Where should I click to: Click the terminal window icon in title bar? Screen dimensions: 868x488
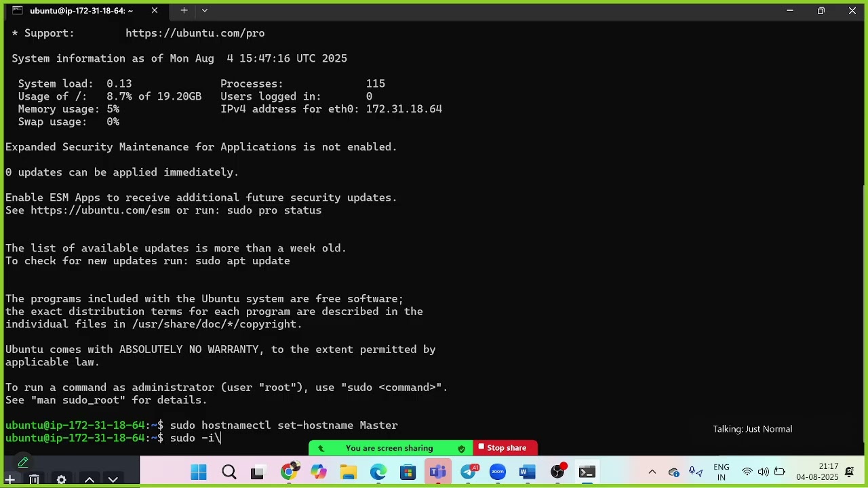(x=17, y=10)
